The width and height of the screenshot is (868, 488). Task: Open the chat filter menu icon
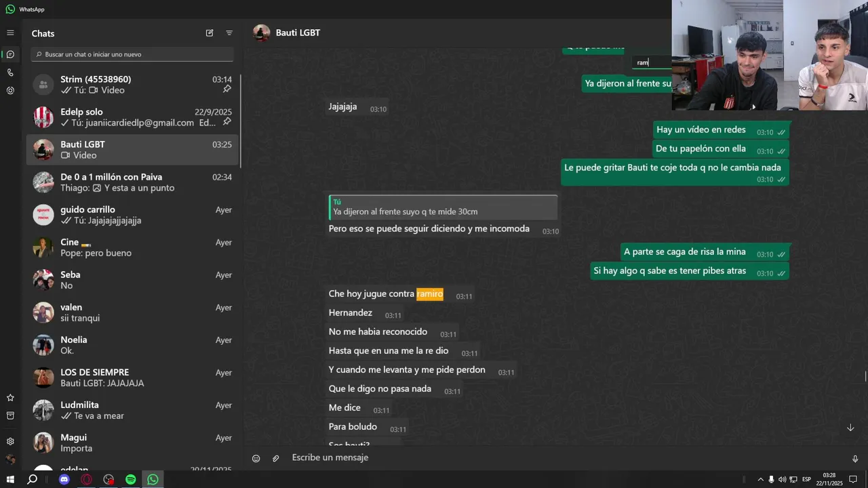coord(229,33)
